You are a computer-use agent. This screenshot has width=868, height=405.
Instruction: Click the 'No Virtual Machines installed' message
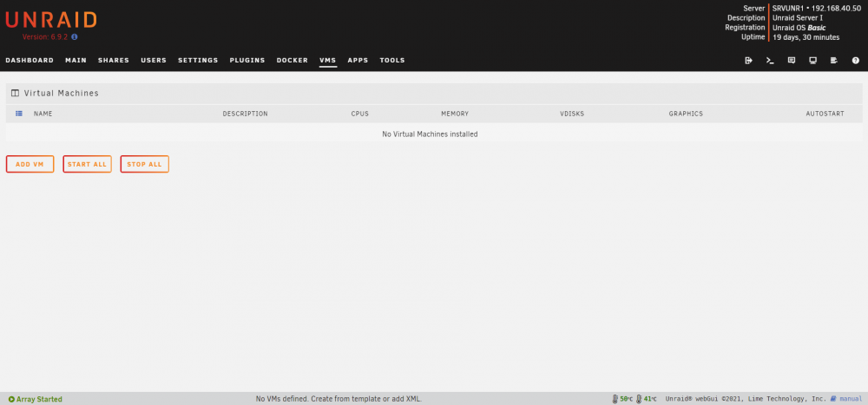pyautogui.click(x=431, y=134)
